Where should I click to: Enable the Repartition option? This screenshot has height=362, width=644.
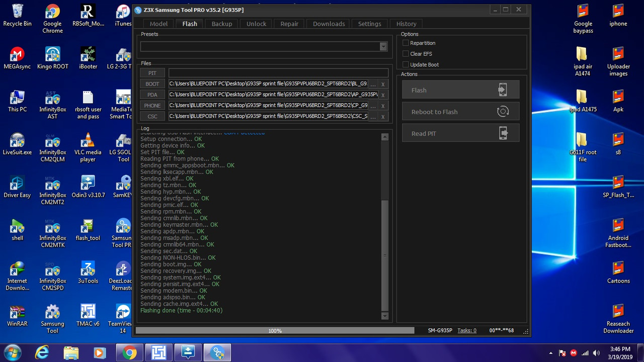pos(406,43)
